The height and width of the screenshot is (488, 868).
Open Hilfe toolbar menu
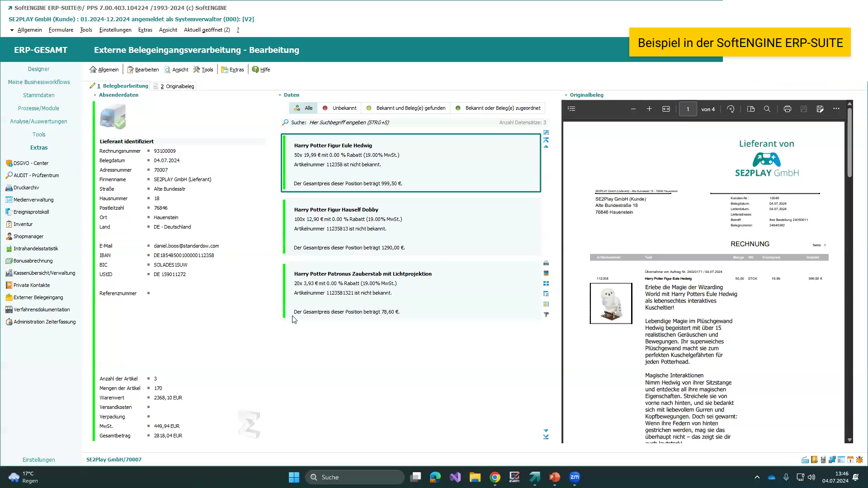pyautogui.click(x=261, y=70)
